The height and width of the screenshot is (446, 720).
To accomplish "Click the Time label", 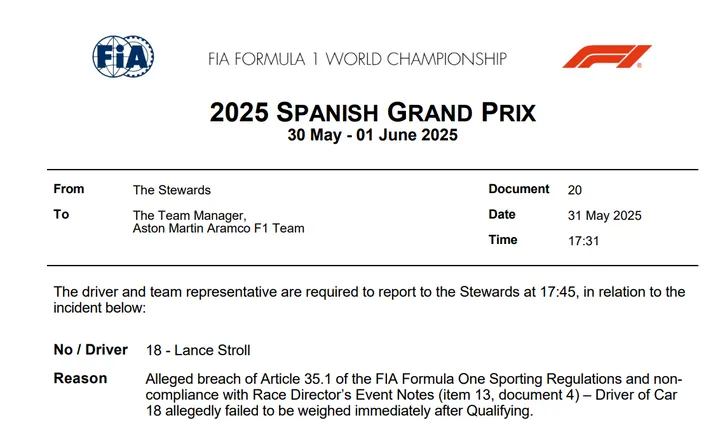I will tap(503, 240).
